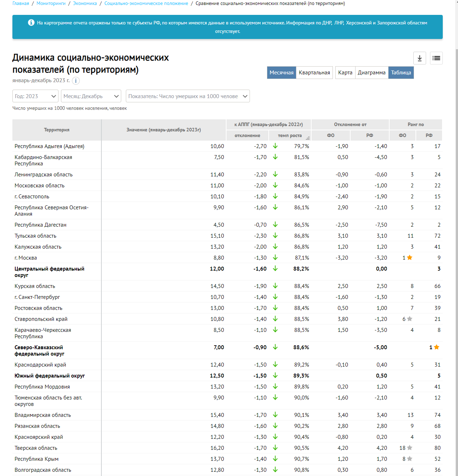The height and width of the screenshot is (476, 458).
Task: Click the sort icon in темп роста header
Action: pos(307,138)
